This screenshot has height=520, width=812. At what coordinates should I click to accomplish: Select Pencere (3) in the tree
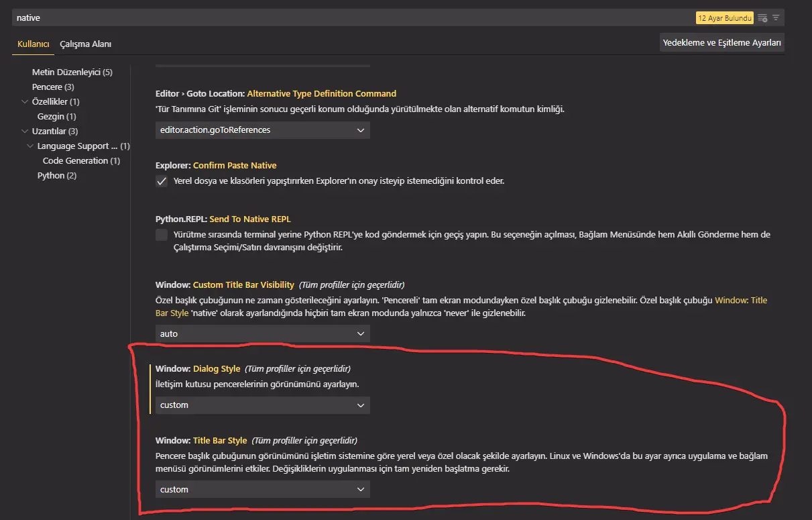point(53,87)
